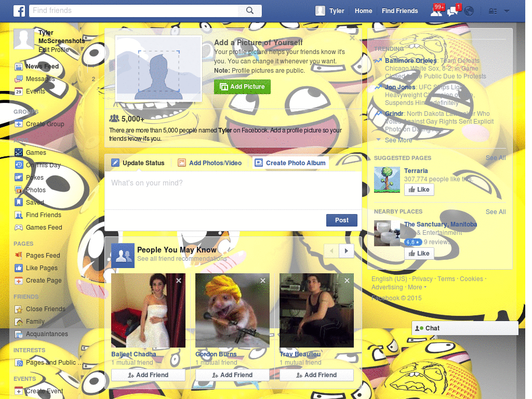Click the Post button
Screen dimensions: 532x399
[342, 220]
